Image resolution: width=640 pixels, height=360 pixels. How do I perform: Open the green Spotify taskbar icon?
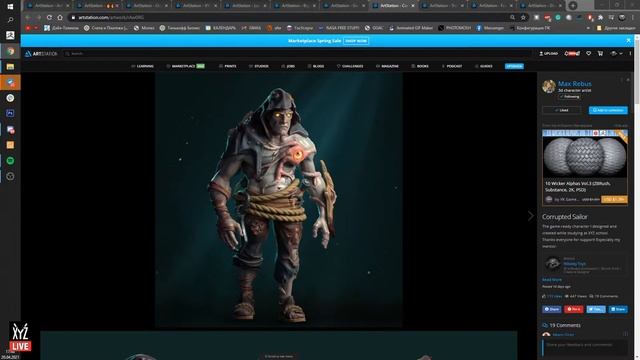[x=10, y=161]
